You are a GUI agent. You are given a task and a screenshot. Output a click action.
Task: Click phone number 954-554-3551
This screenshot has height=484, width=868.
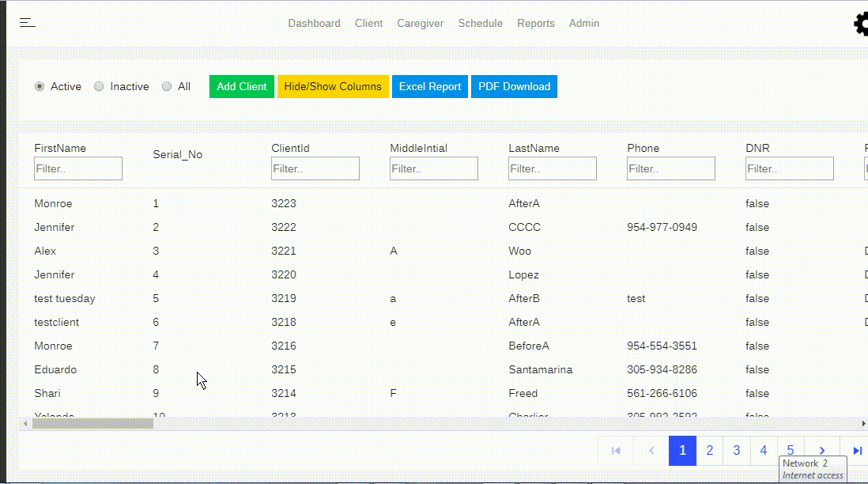662,346
